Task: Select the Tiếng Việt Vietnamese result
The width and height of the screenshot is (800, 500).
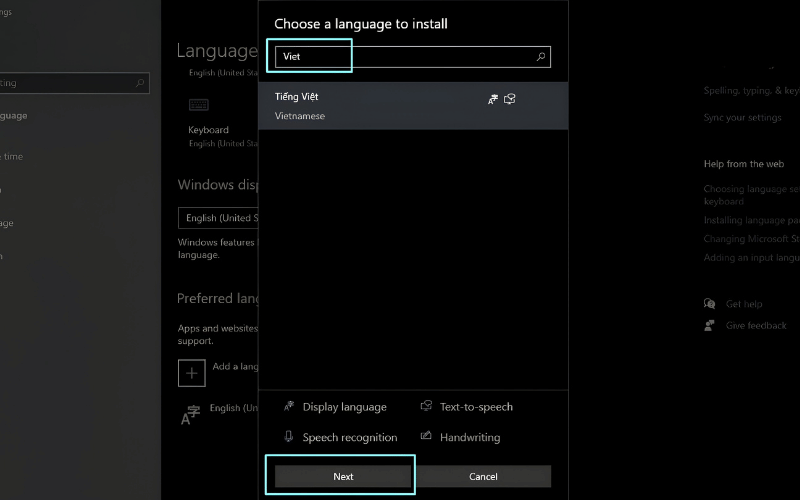Action: (x=413, y=106)
